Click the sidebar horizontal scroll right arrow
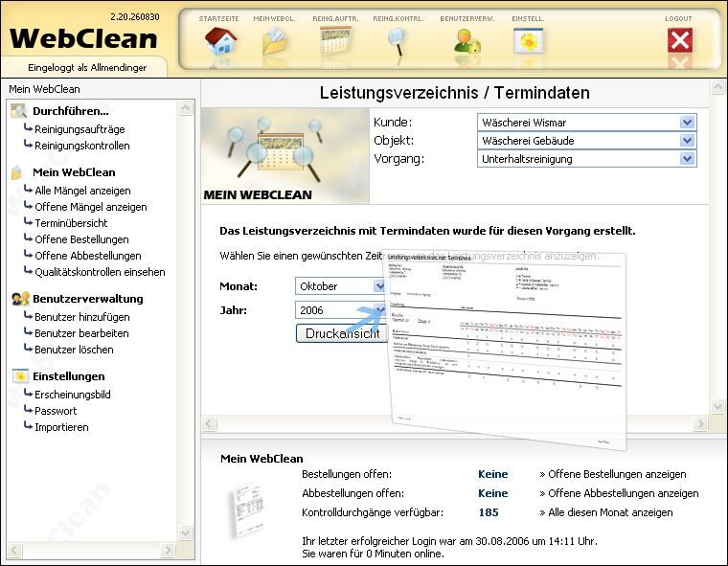Image resolution: width=728 pixels, height=566 pixels. point(168,551)
